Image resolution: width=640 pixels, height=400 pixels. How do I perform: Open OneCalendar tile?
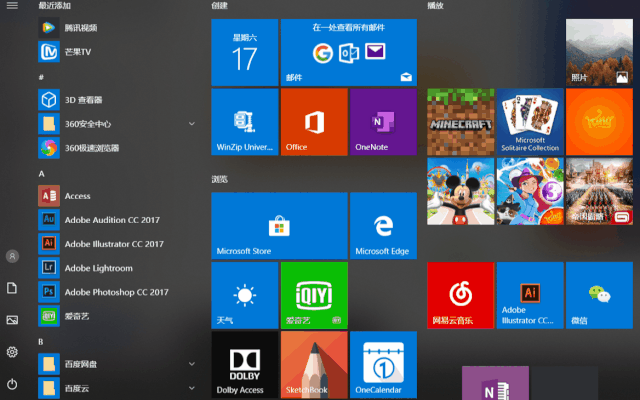383,364
